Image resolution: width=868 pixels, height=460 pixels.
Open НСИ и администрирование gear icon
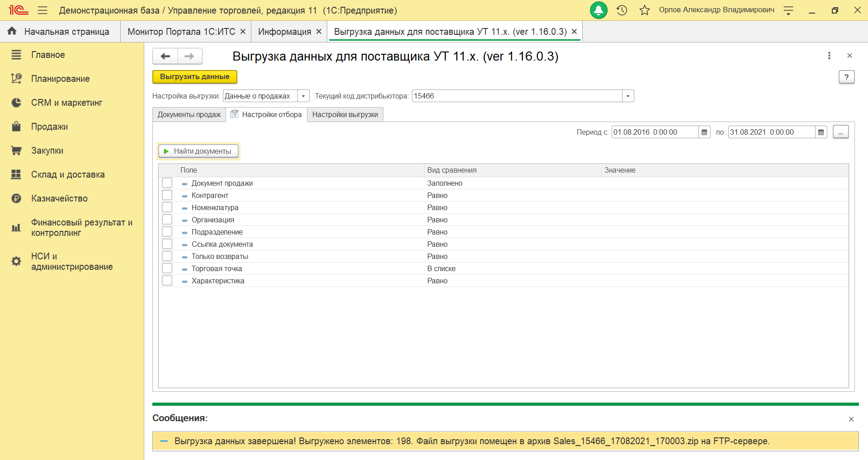(x=16, y=261)
